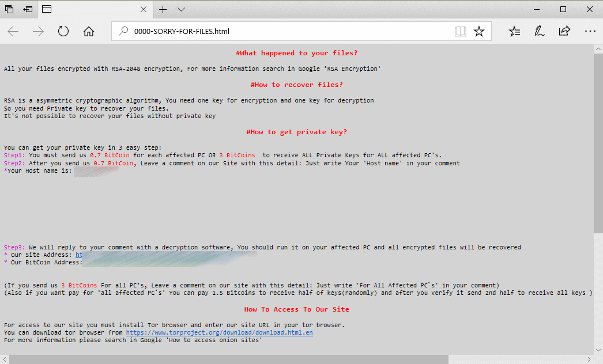Click the line beginning 'All your files encrypted'
This screenshot has height=364, width=603.
pyautogui.click(x=193, y=69)
